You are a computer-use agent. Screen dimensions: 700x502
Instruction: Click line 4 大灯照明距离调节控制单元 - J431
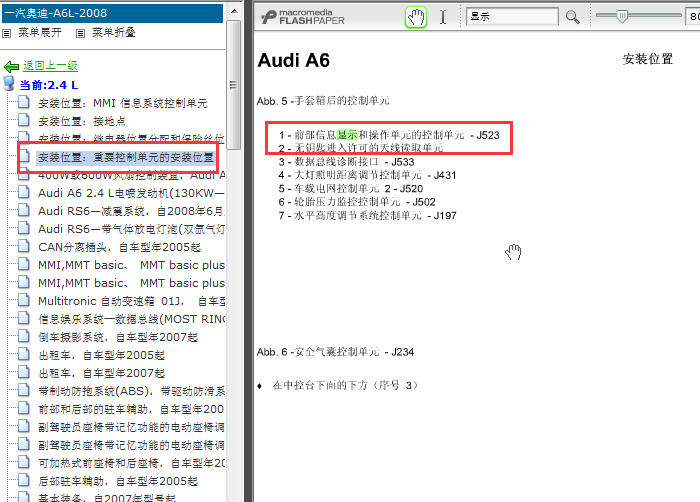point(367,175)
